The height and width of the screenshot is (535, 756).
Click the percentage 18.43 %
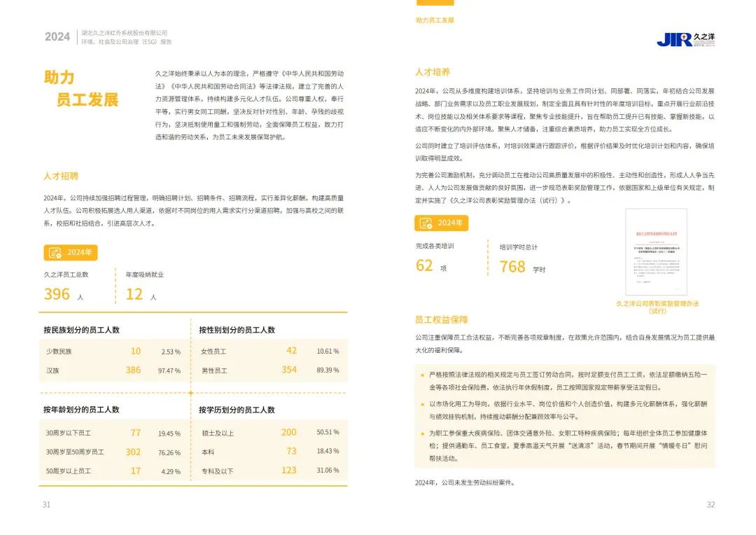click(328, 451)
